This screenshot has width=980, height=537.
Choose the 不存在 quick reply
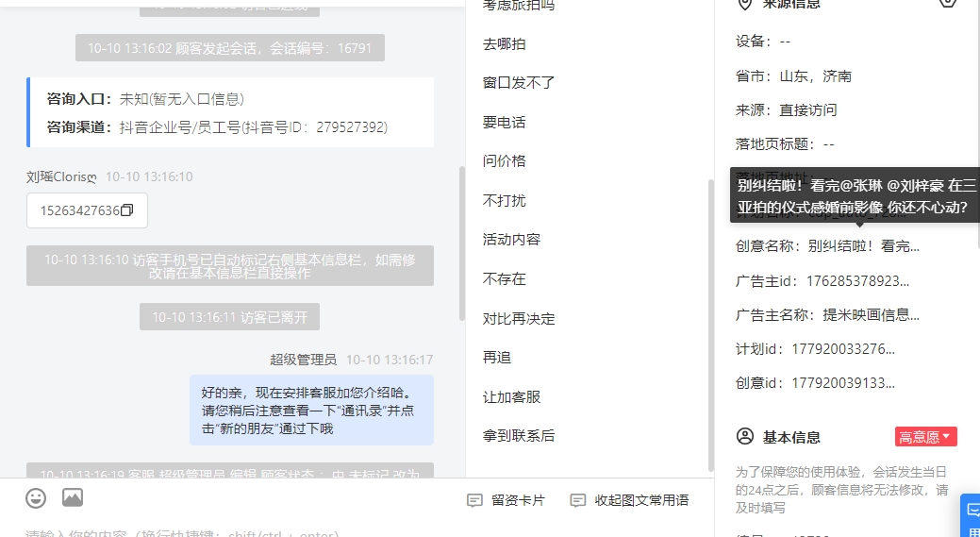click(505, 278)
